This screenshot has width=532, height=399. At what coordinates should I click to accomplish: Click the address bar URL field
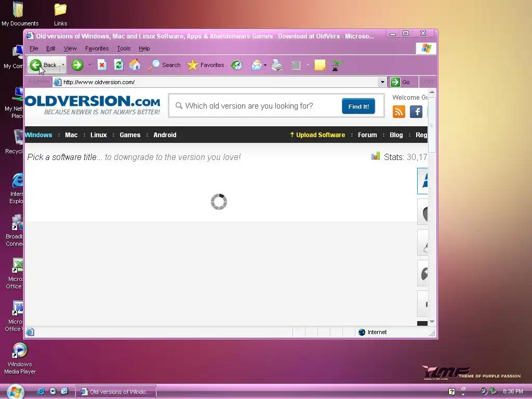(x=216, y=82)
